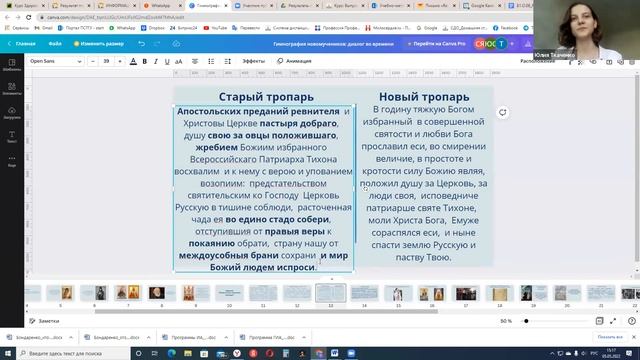640x360 pixels.
Task: Click Перейти на Canva Pro
Action: 436,44
